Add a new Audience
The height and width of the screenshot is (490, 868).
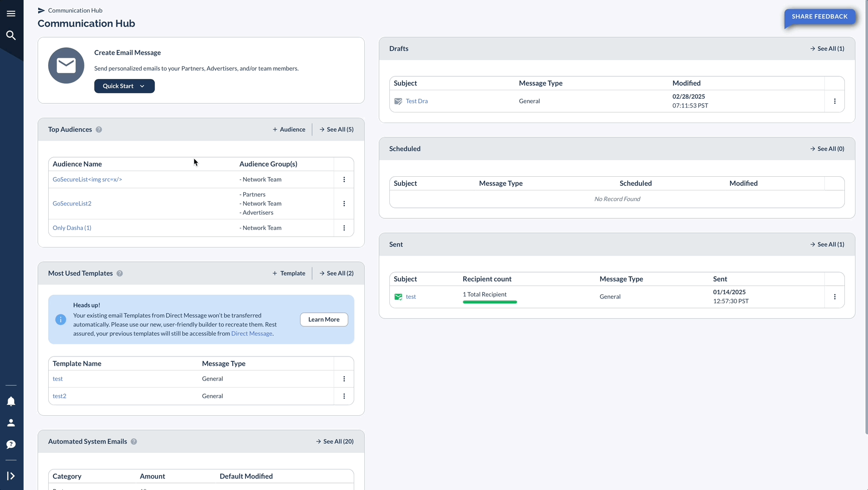289,130
